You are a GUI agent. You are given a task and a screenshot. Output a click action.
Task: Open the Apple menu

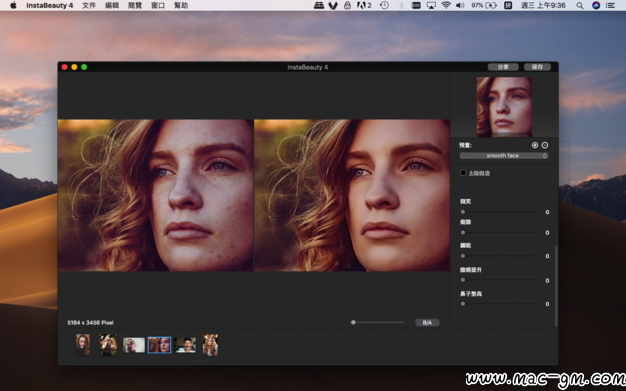tap(13, 5)
